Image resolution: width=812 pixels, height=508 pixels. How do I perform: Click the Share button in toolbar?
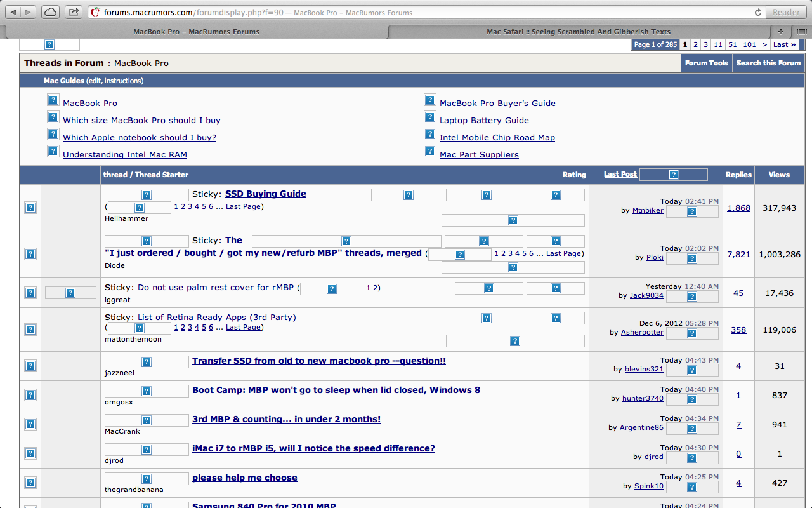click(74, 12)
